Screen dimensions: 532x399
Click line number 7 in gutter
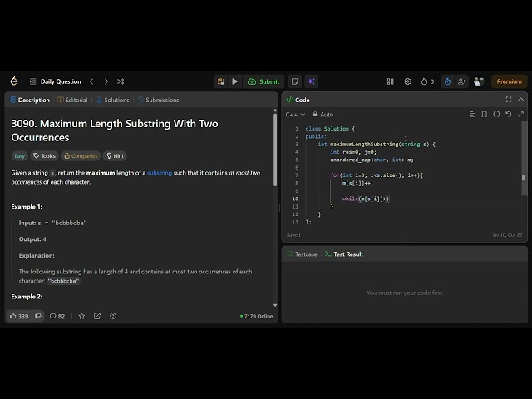[297, 175]
